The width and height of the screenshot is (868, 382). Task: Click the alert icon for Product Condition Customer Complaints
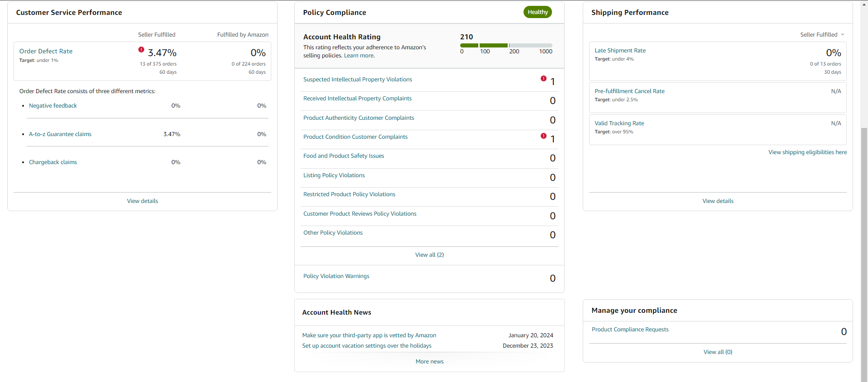[x=543, y=136]
